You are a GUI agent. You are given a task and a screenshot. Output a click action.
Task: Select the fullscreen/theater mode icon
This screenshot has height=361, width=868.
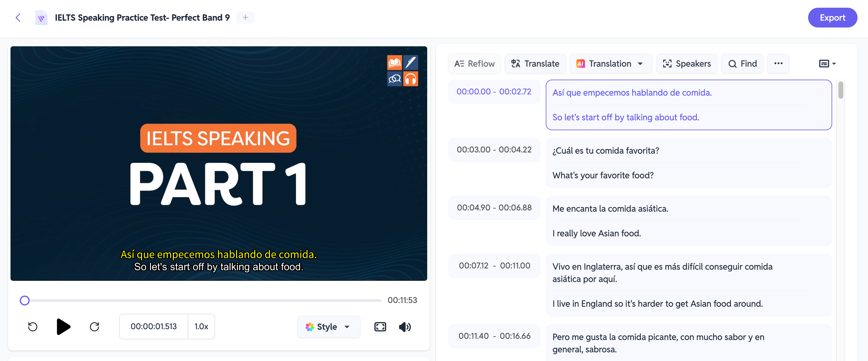[380, 326]
